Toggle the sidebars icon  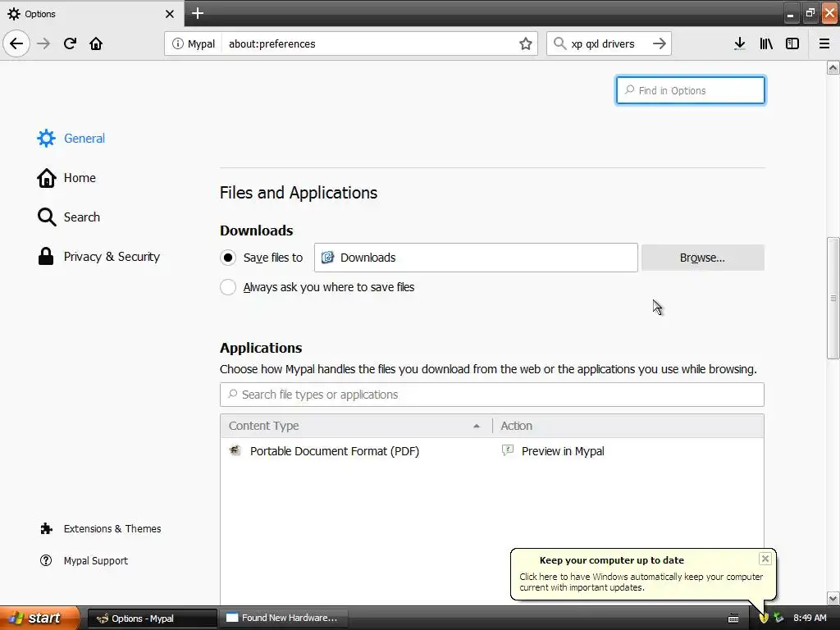click(x=792, y=43)
